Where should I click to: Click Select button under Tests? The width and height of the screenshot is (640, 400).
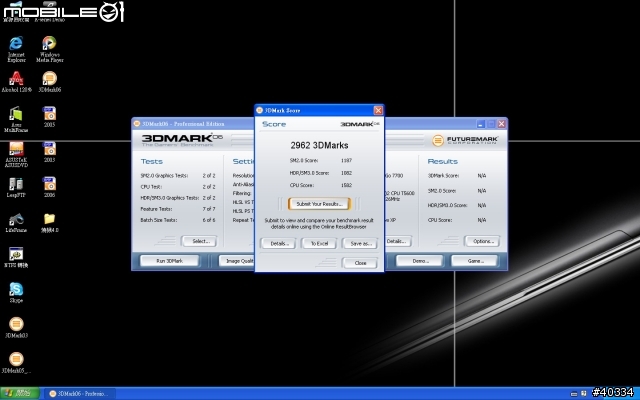(x=200, y=241)
